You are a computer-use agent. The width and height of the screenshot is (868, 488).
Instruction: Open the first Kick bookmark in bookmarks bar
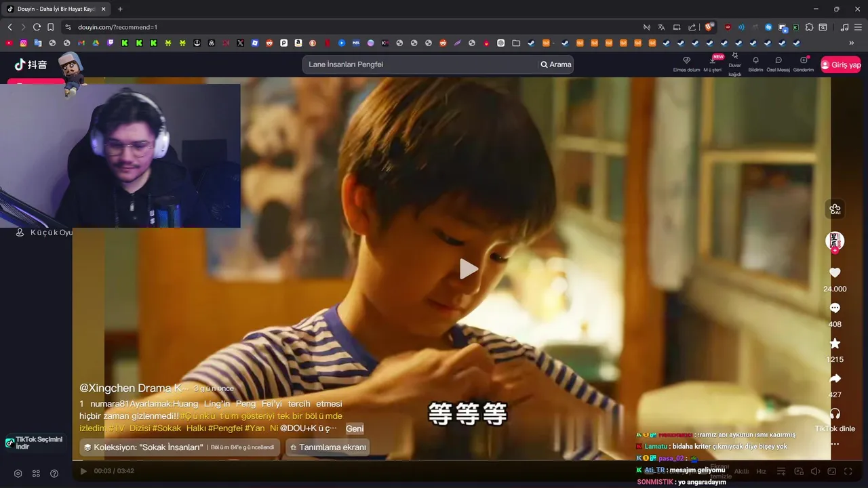[125, 43]
